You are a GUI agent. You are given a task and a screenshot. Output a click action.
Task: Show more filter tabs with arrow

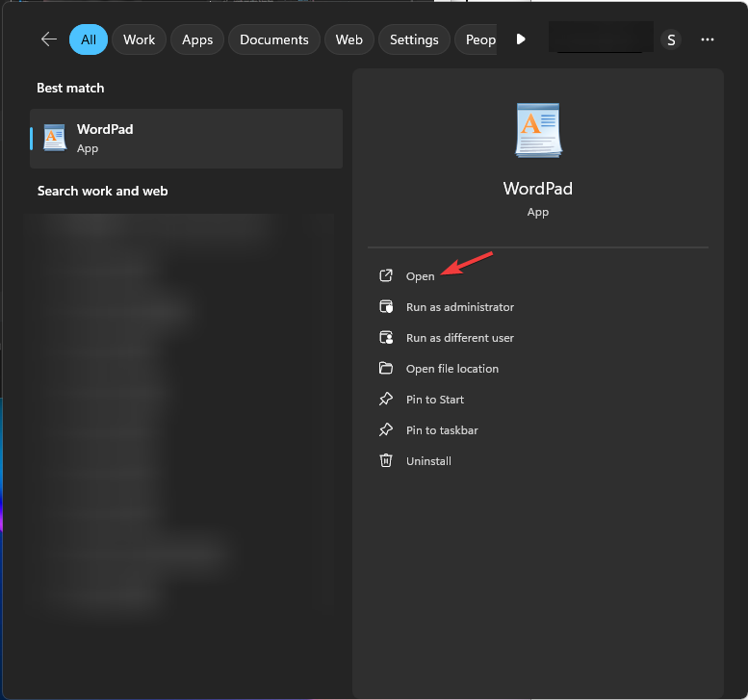pyautogui.click(x=521, y=39)
